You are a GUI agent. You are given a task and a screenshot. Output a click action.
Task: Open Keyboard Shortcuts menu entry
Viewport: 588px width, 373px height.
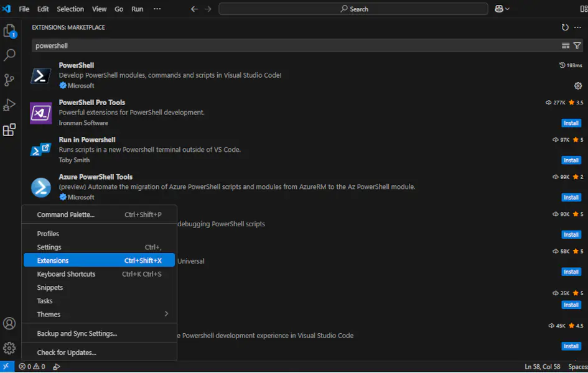point(100,274)
